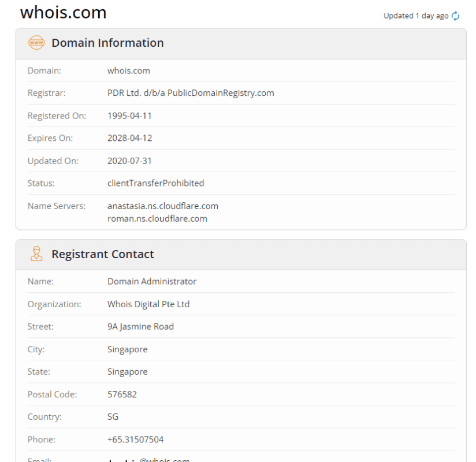Click the roman.ns.cloudflare.com name server
476x462 pixels.
[x=157, y=218]
